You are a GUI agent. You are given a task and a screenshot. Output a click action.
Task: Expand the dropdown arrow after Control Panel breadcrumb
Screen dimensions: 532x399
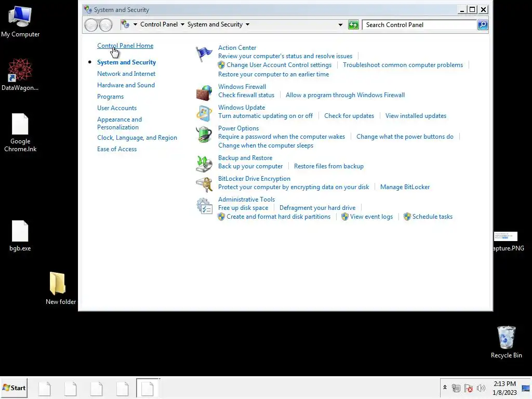[182, 24]
